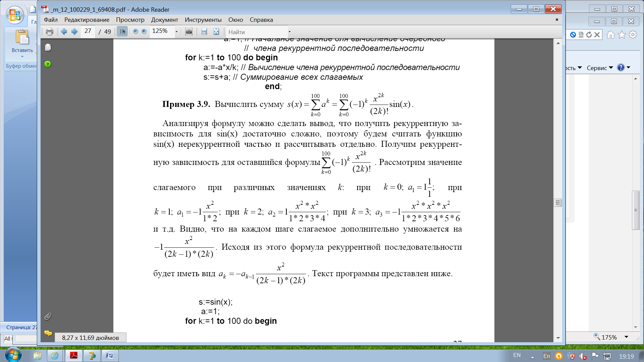
Task: Click the blocked content icon in browser
Action: pos(573,35)
